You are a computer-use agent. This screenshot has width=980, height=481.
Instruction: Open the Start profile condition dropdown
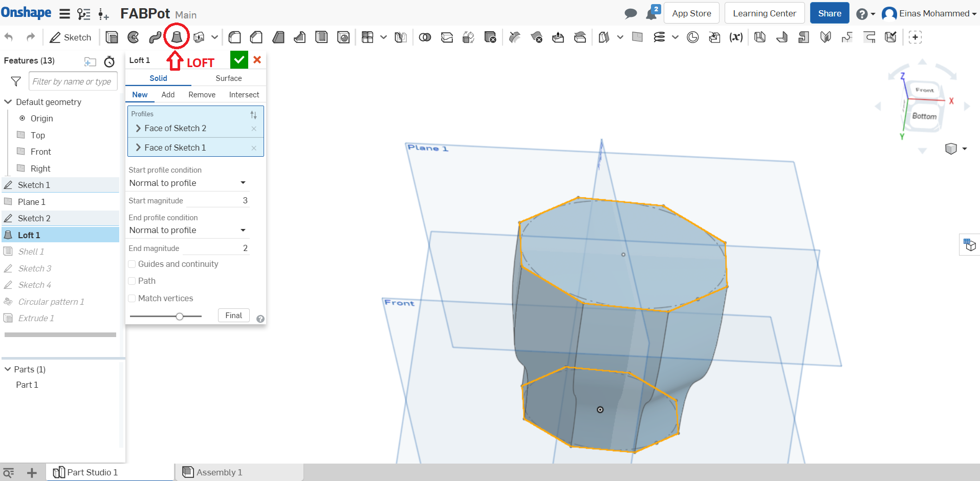[188, 183]
